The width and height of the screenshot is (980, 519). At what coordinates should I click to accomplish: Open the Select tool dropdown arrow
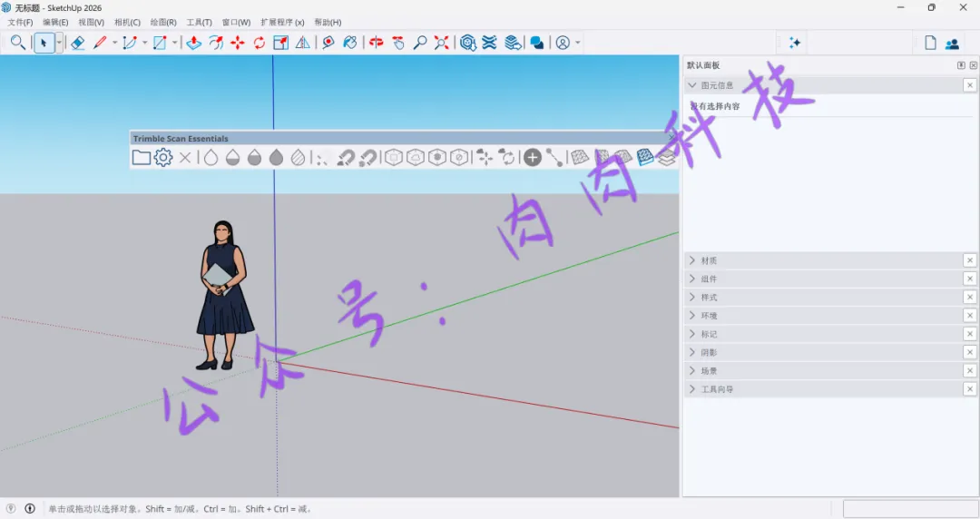(59, 43)
